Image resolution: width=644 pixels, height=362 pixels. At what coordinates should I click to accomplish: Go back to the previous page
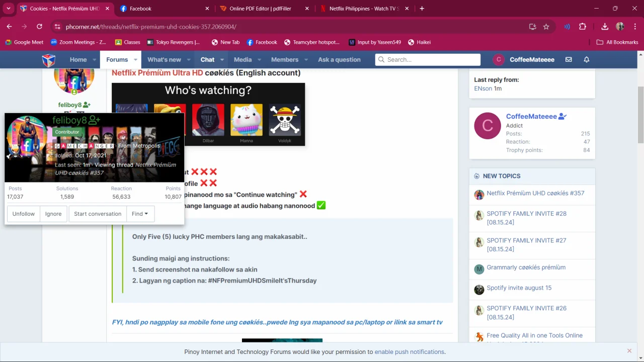(x=9, y=27)
